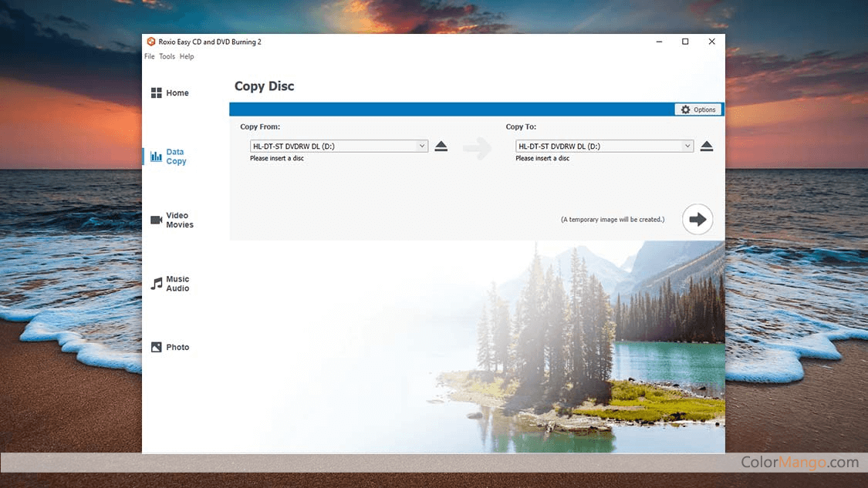Select the Music Audio label in sidebar

click(177, 284)
